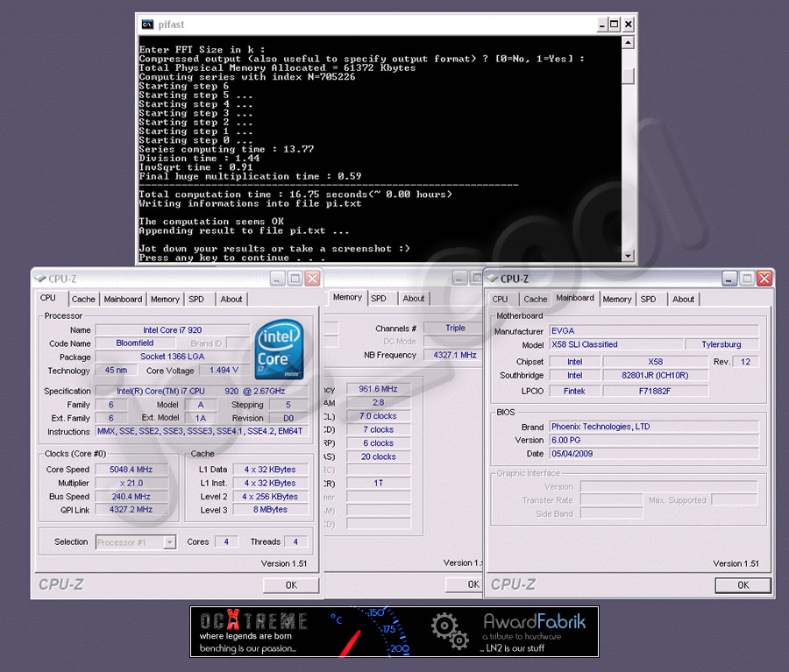Click the Package value 'Socket 1366 LGA'
Viewport: 789px width, 672px height.
(173, 357)
